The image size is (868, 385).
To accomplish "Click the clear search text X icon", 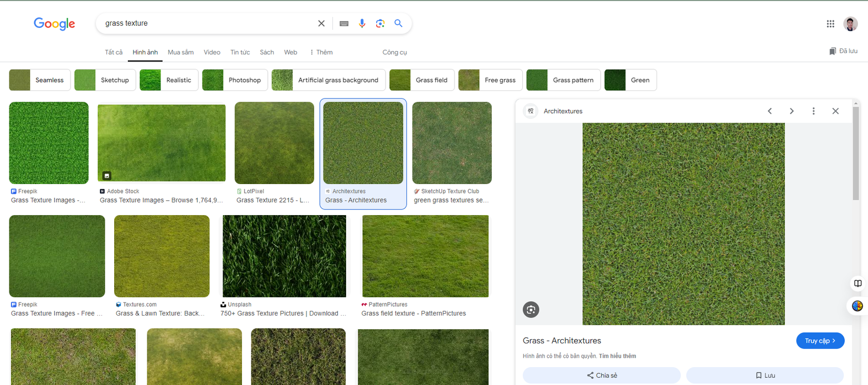I will [x=321, y=23].
